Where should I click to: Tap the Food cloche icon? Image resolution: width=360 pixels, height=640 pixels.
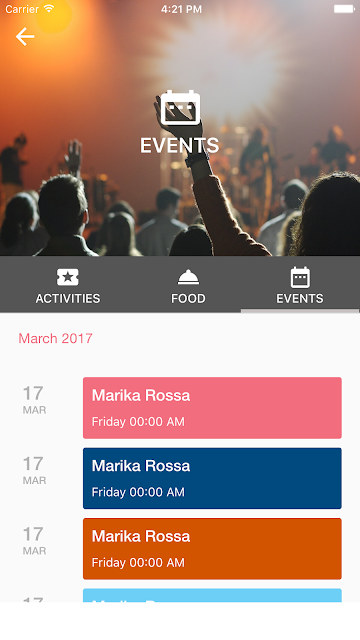click(188, 277)
